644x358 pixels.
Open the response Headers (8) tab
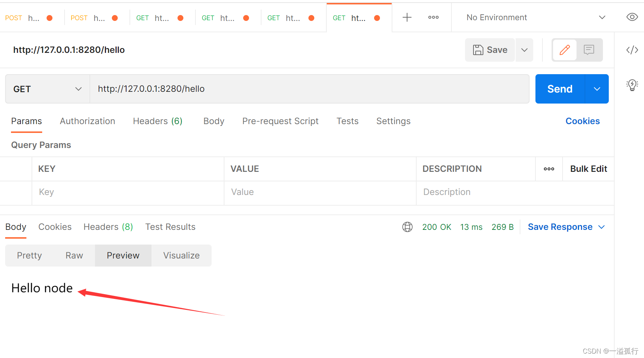coord(108,227)
